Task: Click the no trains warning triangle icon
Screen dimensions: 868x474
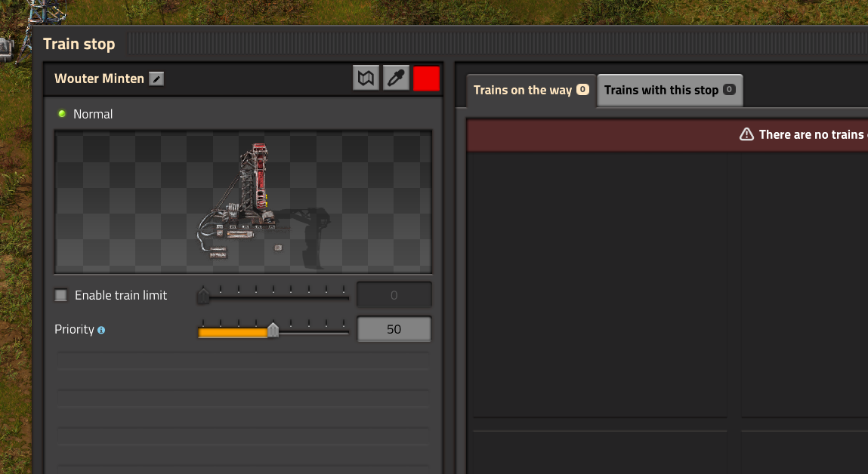Action: (747, 134)
